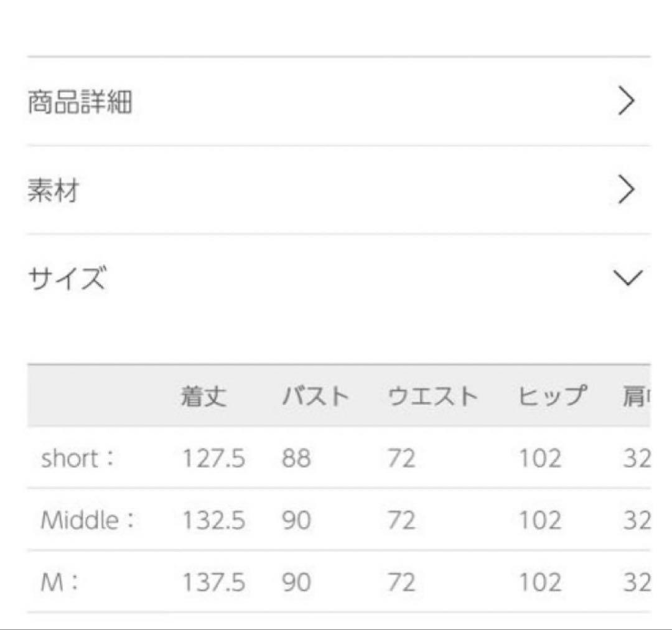Select the 137.5 着丈 value for M
The height and width of the screenshot is (630, 672).
215,583
